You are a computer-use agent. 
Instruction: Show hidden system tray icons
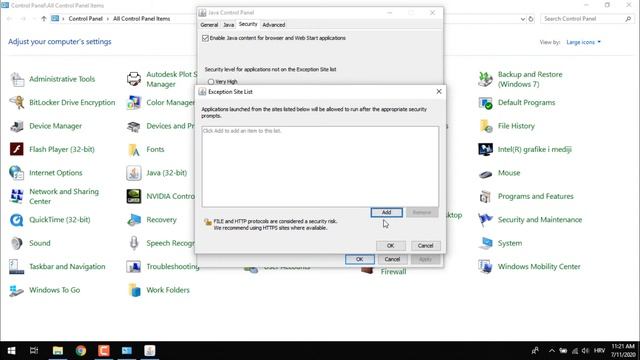pos(552,351)
